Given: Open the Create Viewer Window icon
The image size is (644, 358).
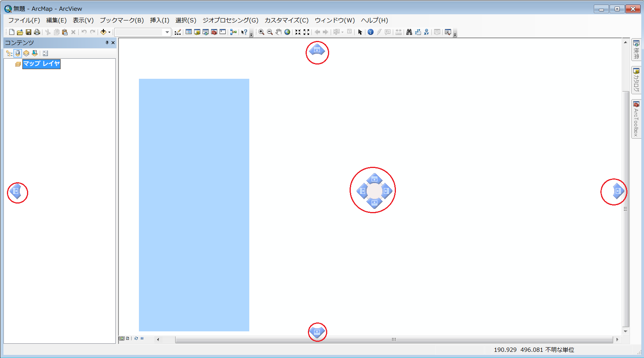Looking at the screenshot, I should pos(448,32).
